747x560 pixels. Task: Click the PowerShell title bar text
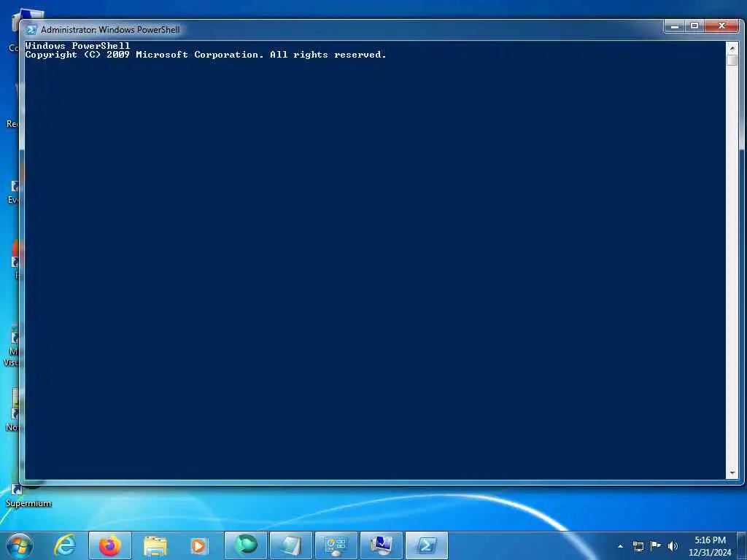click(x=111, y=29)
